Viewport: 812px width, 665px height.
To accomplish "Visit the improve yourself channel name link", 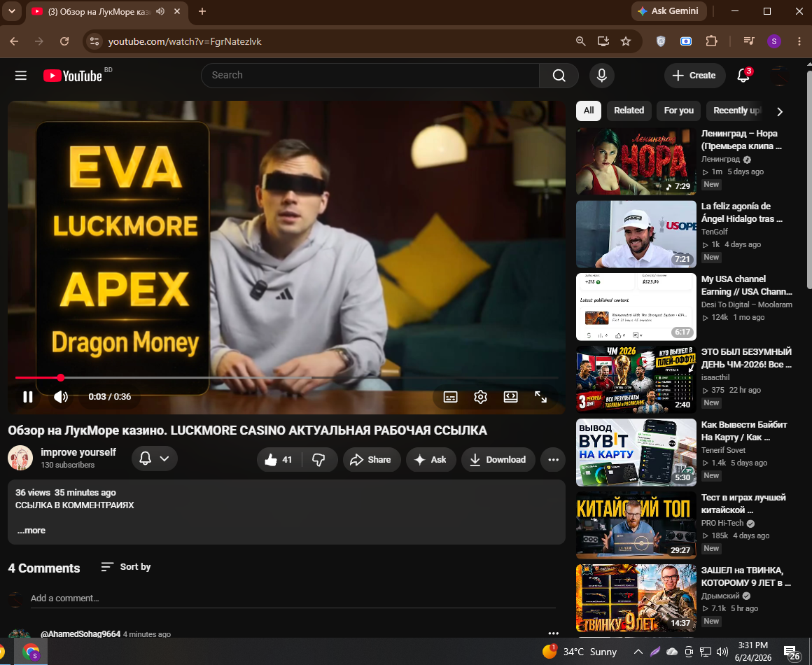I will pos(78,452).
